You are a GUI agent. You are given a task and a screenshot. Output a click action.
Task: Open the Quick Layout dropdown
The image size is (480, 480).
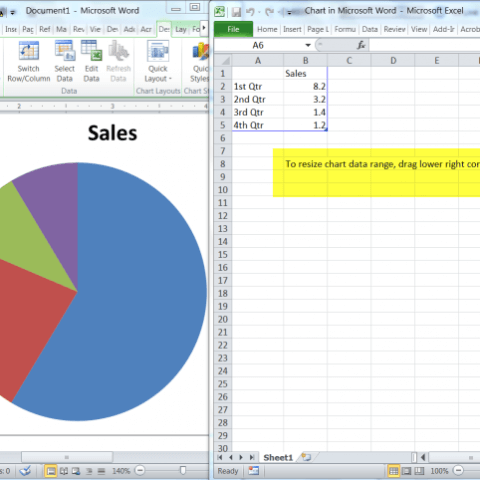[x=158, y=61]
